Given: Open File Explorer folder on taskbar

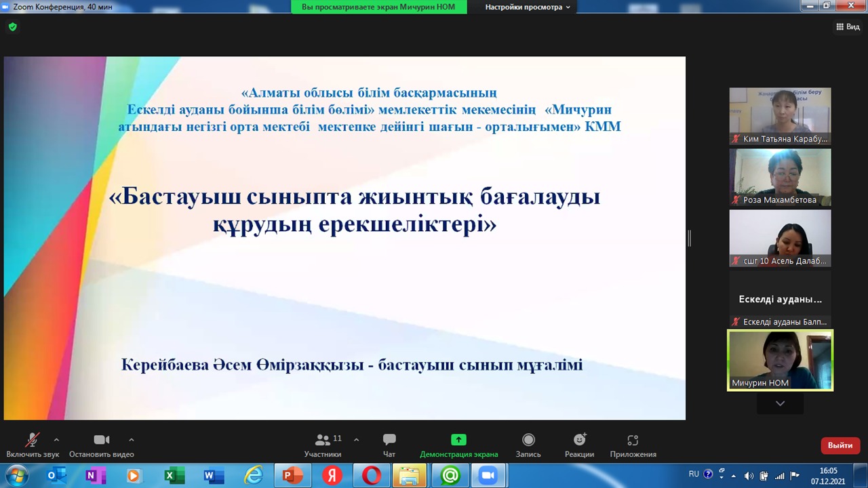Looking at the screenshot, I should click(x=409, y=476).
